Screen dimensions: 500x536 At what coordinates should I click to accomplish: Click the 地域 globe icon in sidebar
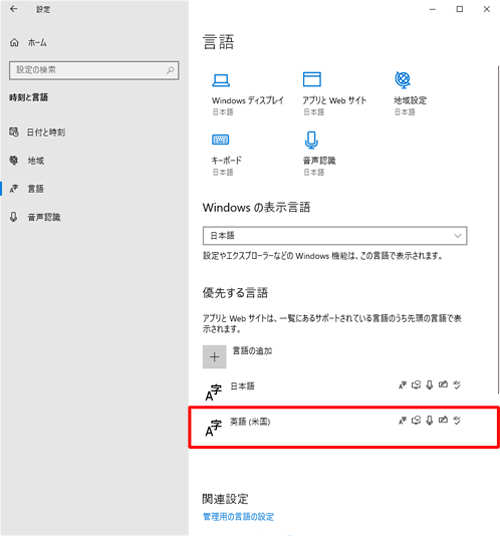(x=14, y=160)
